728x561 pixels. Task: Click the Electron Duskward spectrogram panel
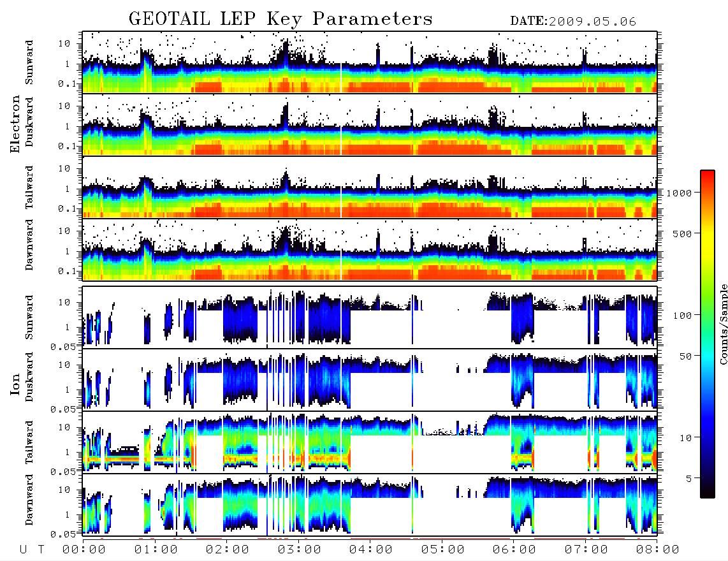pos(370,124)
